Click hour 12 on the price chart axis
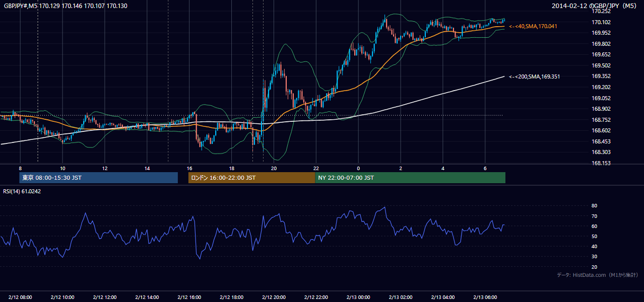The width and height of the screenshot is (644, 302). click(x=105, y=168)
